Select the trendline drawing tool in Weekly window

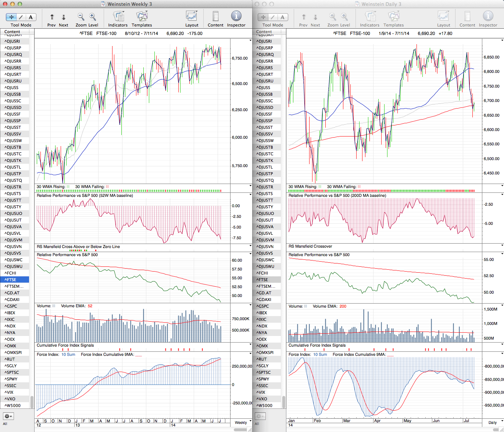point(21,17)
